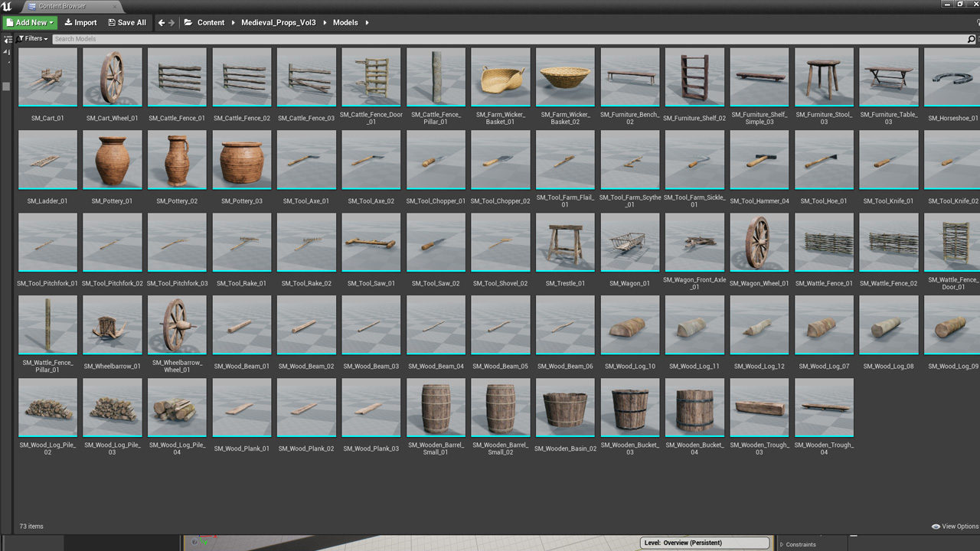This screenshot has width=980, height=551.
Task: Click the Unreal Engine logo icon
Action: (x=7, y=6)
